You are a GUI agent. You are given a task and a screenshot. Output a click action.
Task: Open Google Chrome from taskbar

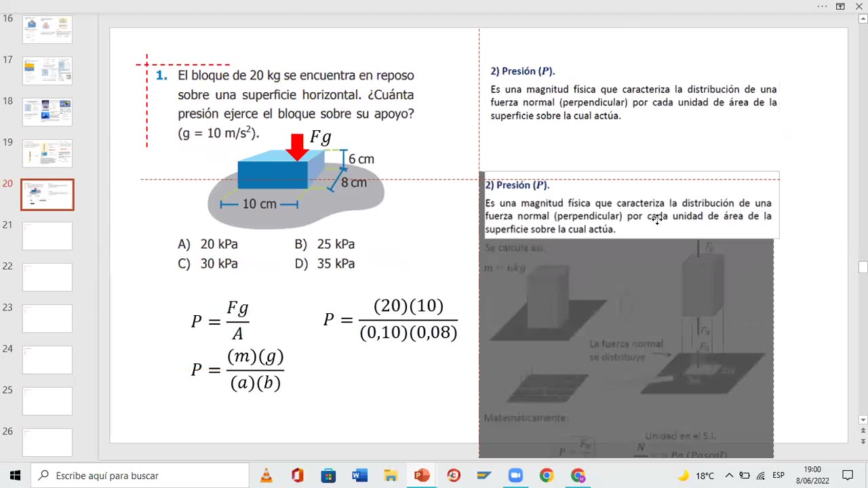point(547,475)
